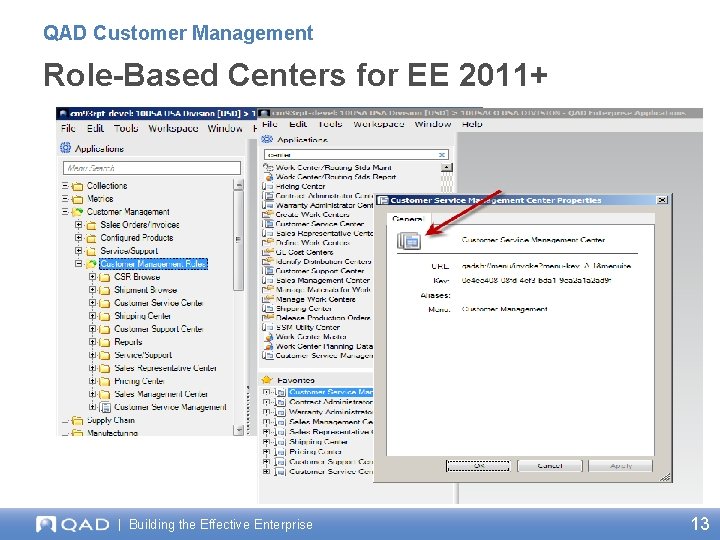720x540 pixels.
Task: Collapse the Collections tree node
Action: tap(65, 186)
